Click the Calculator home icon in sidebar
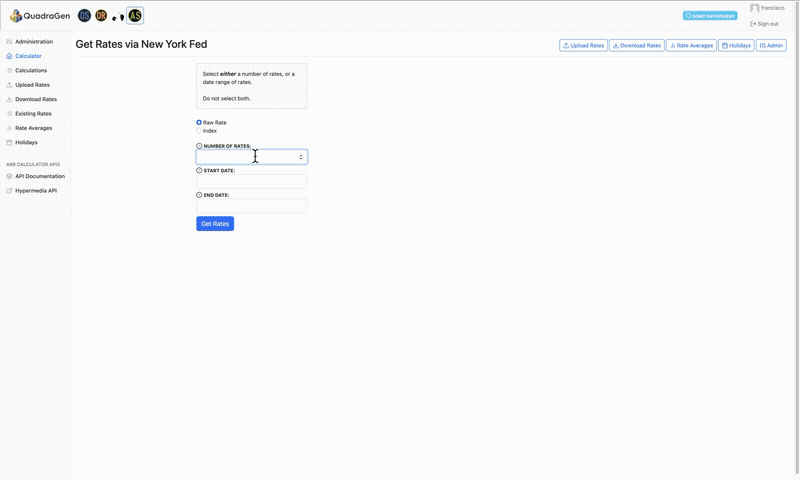The image size is (800, 480). click(x=9, y=56)
